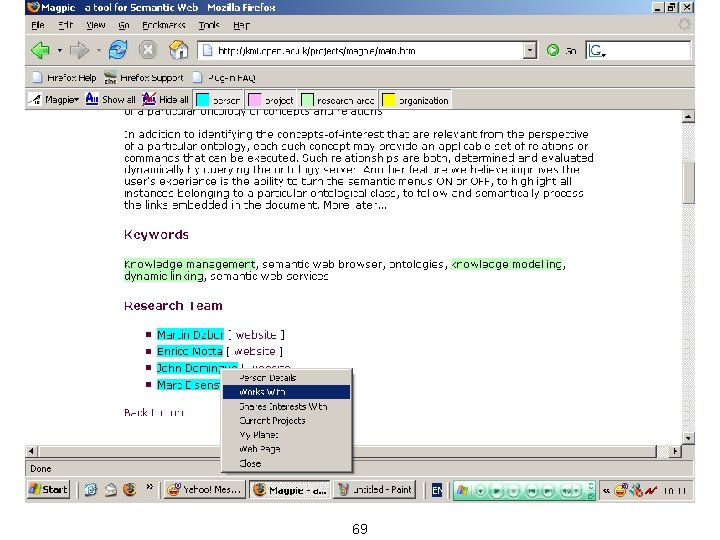Switch to Yahoo! Messenger taskbar button

204,490
